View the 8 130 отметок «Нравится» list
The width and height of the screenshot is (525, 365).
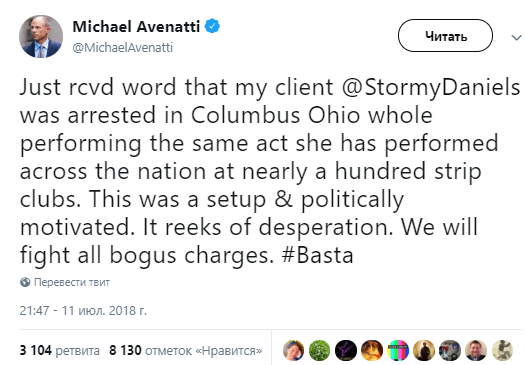pyautogui.click(x=185, y=351)
